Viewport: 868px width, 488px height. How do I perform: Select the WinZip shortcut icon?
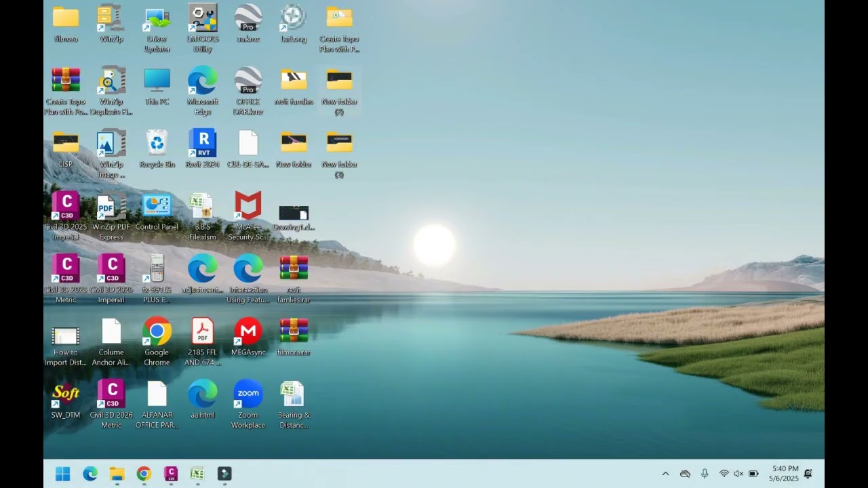[x=111, y=24]
